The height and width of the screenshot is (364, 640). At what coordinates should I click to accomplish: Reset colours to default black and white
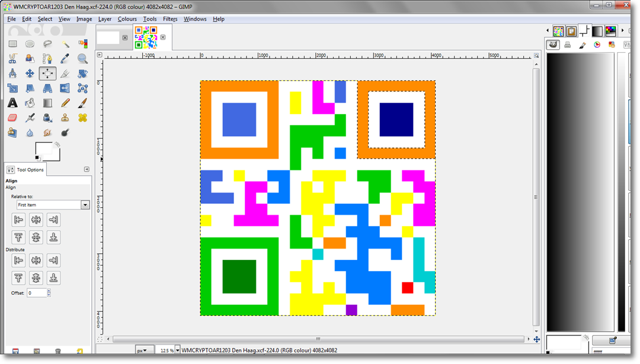[37, 158]
